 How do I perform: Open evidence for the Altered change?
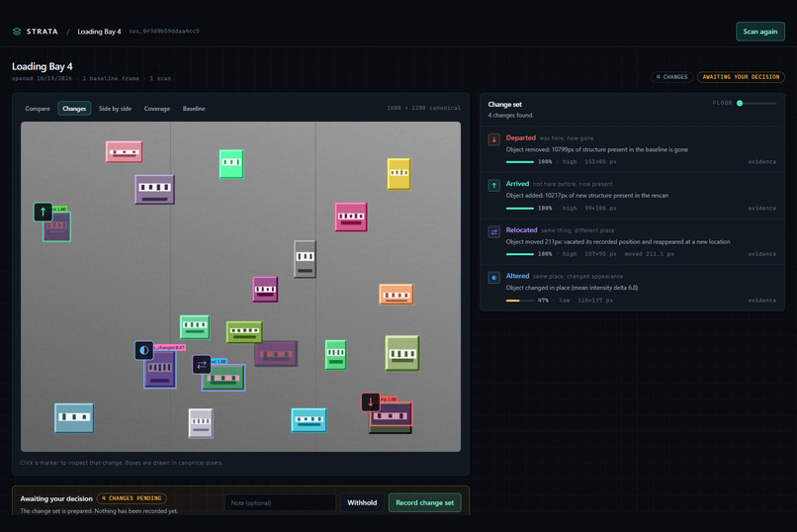click(761, 301)
